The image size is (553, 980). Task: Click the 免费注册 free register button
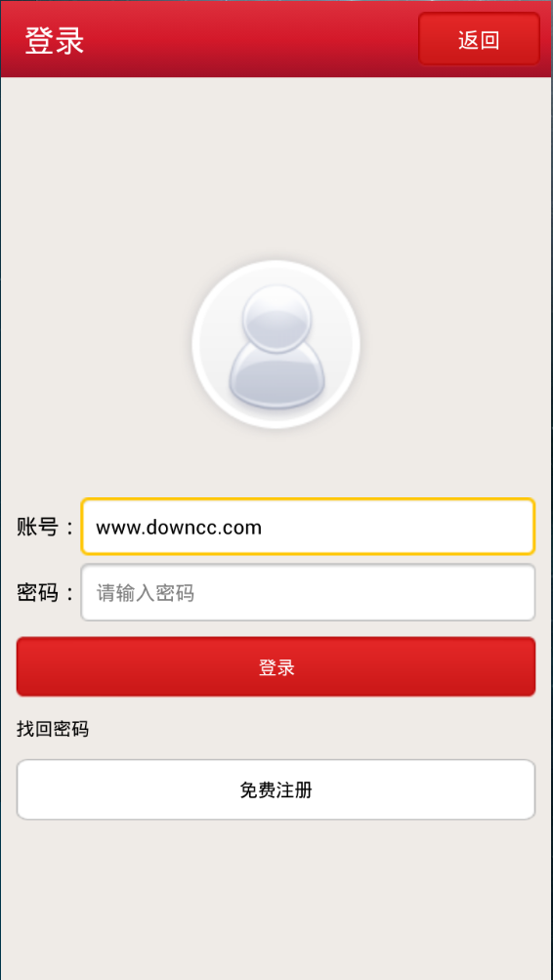pos(276,790)
